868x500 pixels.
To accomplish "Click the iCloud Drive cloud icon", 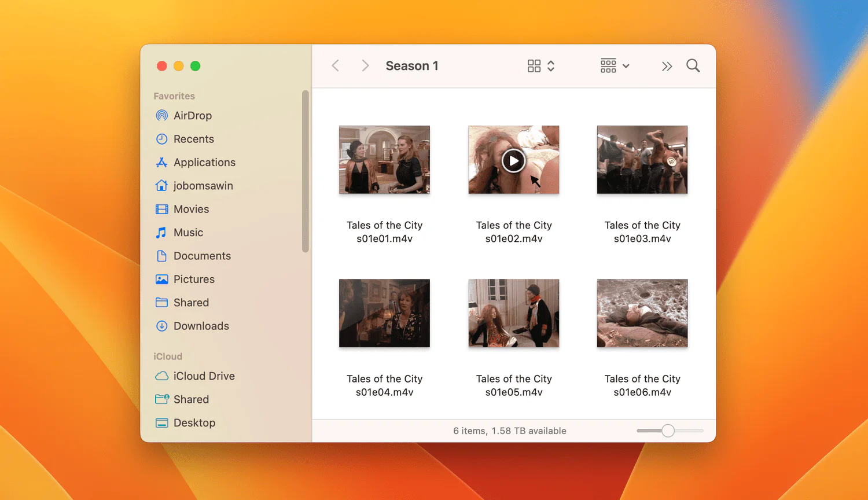I will (162, 376).
